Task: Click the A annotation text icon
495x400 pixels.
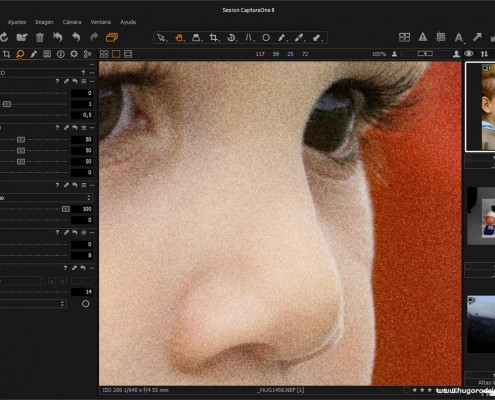Action: click(459, 37)
